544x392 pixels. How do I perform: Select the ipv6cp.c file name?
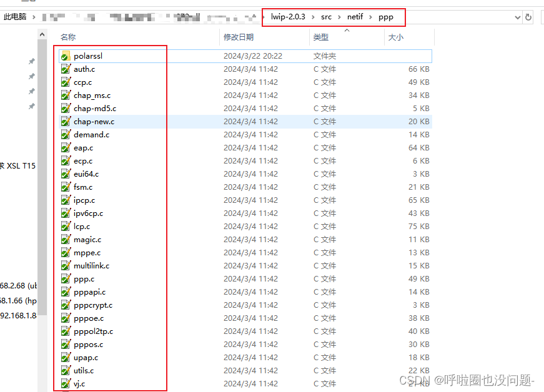pos(89,213)
